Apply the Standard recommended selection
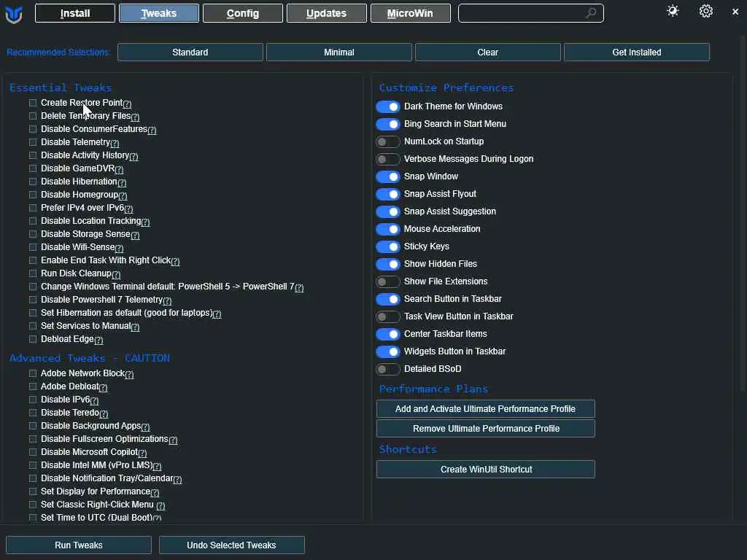 click(x=190, y=52)
